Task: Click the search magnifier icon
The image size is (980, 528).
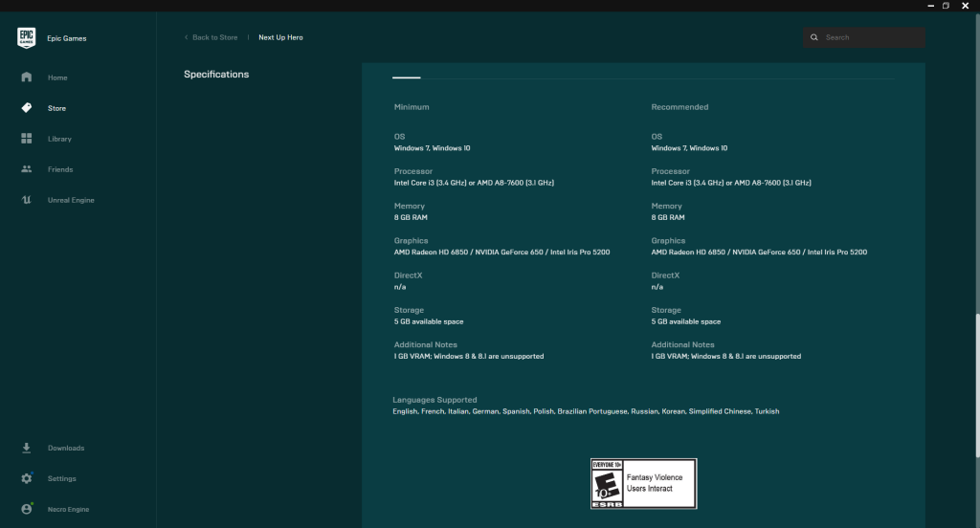Action: pyautogui.click(x=813, y=37)
